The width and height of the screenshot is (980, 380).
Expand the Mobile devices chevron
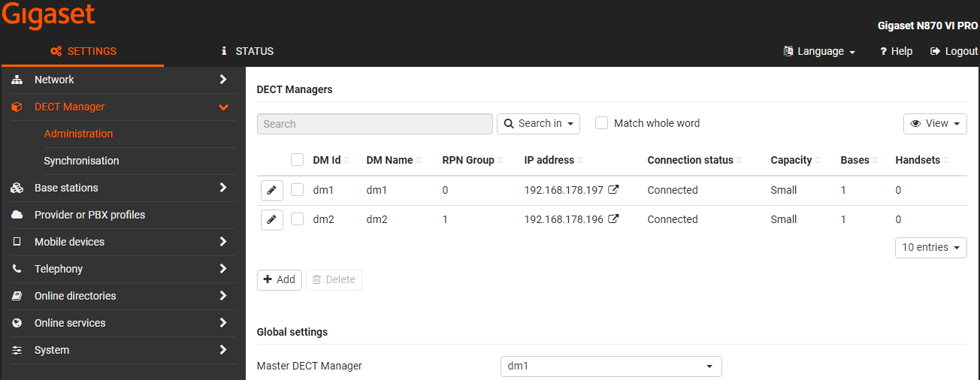(223, 242)
